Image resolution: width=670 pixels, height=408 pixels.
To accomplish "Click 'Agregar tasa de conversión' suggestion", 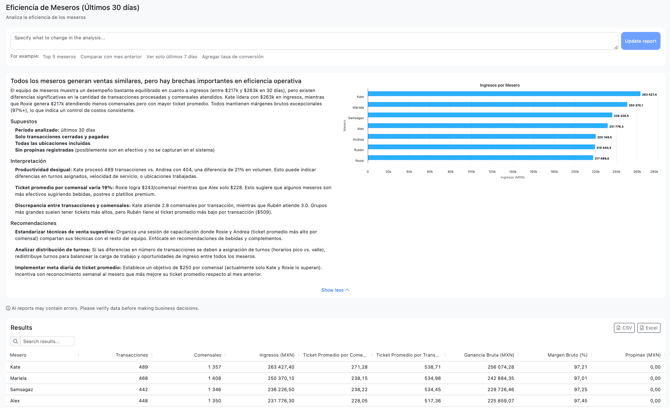I will coord(233,57).
